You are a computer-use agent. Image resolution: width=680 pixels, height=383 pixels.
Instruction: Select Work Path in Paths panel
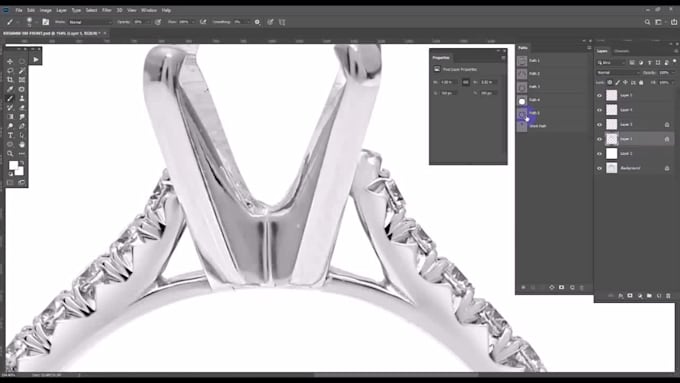click(x=552, y=126)
